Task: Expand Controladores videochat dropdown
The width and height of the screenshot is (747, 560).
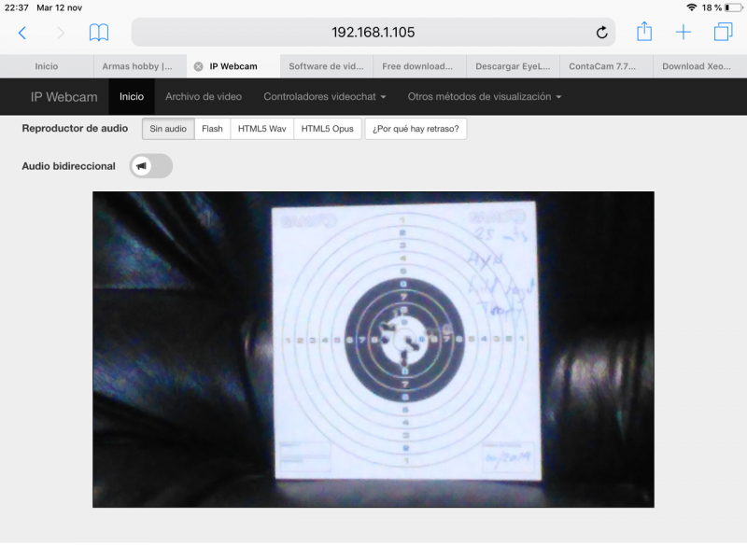Action: tap(324, 97)
